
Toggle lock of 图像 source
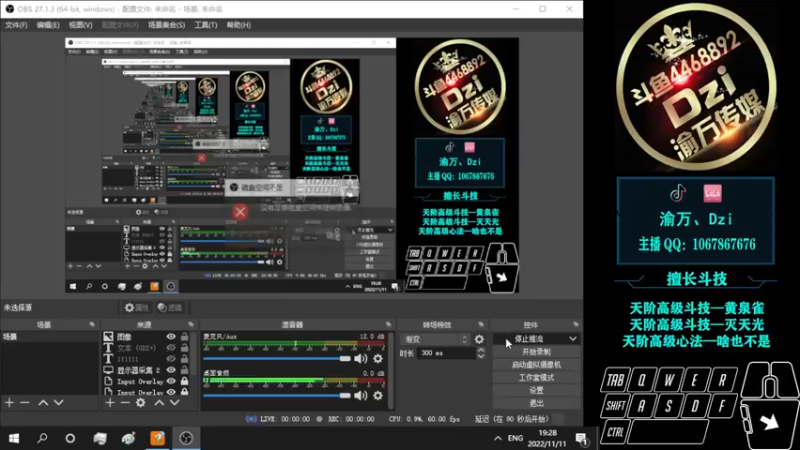tap(184, 337)
